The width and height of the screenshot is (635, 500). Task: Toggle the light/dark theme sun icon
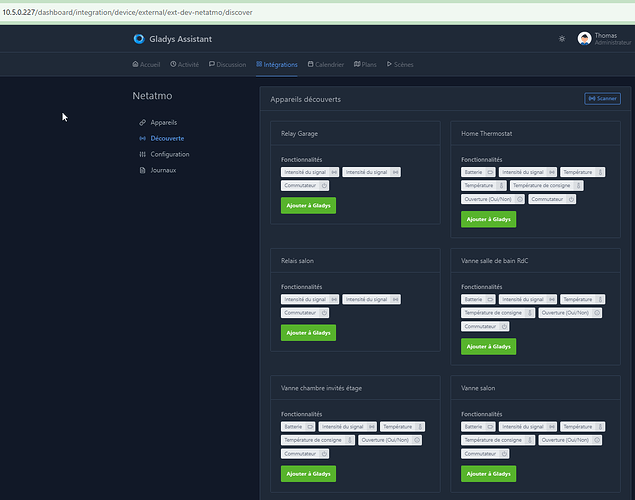click(562, 39)
